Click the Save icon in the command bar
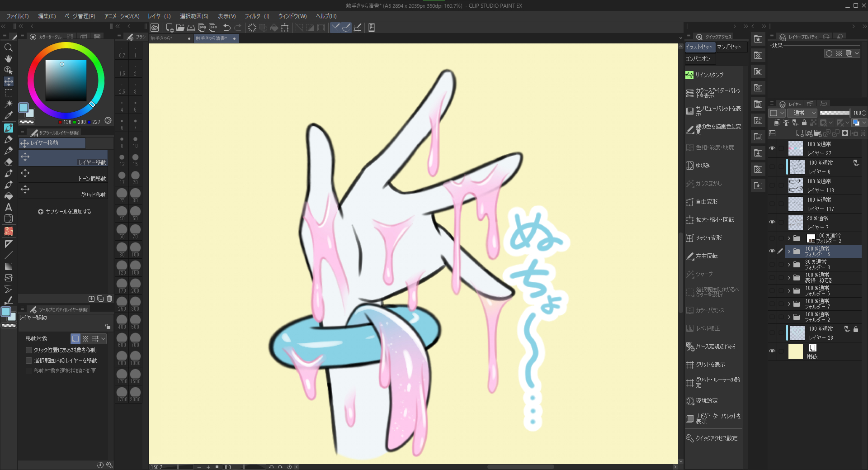 (191, 28)
